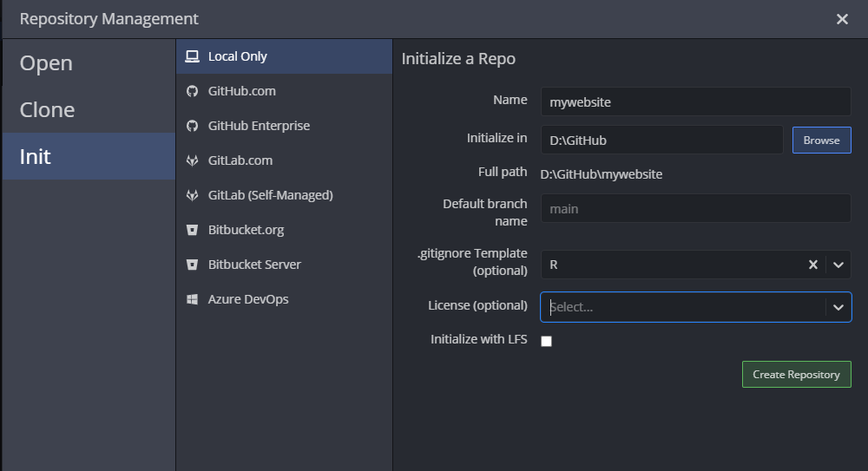Choose GitHub.com from provider list
The image size is (868, 471).
[284, 91]
